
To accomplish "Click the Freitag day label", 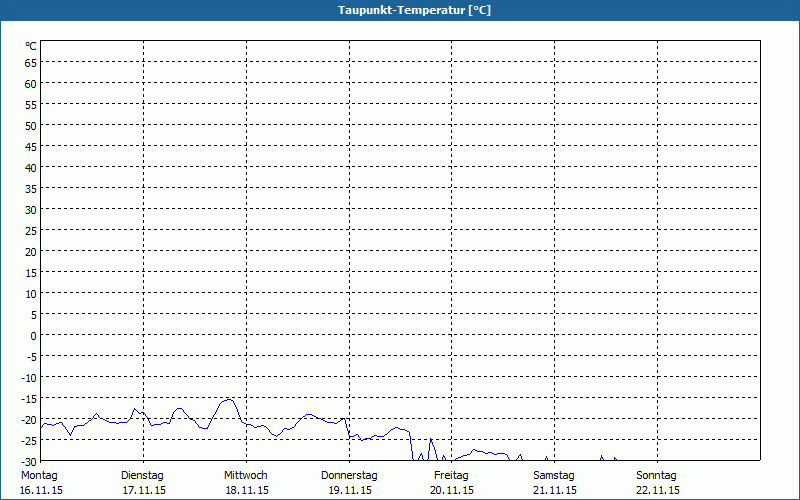I will click(452, 476).
